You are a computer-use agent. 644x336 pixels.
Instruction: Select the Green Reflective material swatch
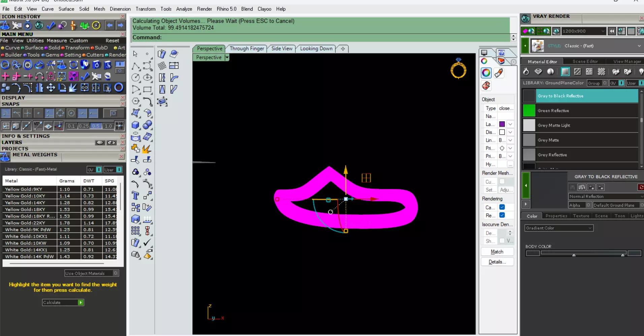pyautogui.click(x=529, y=110)
